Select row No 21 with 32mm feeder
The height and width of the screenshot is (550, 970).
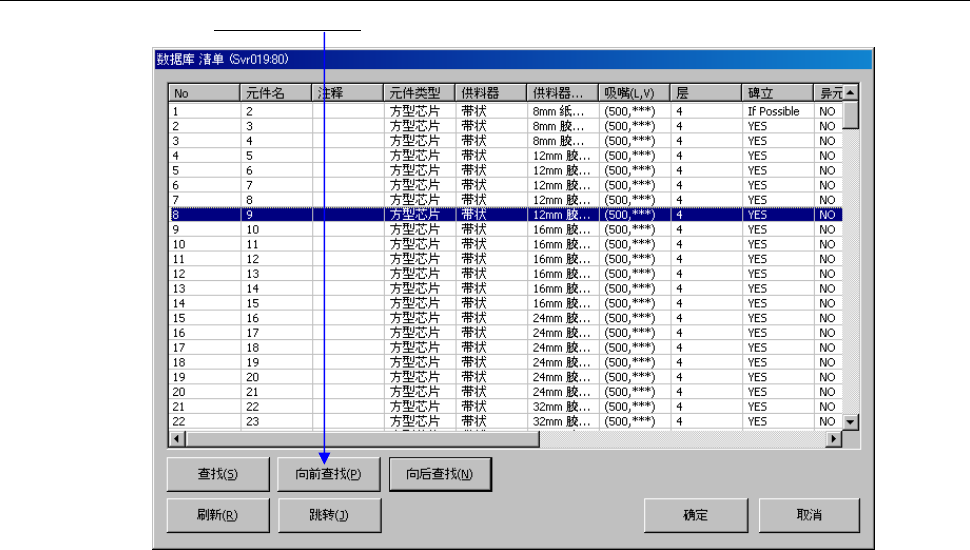pyautogui.click(x=506, y=407)
